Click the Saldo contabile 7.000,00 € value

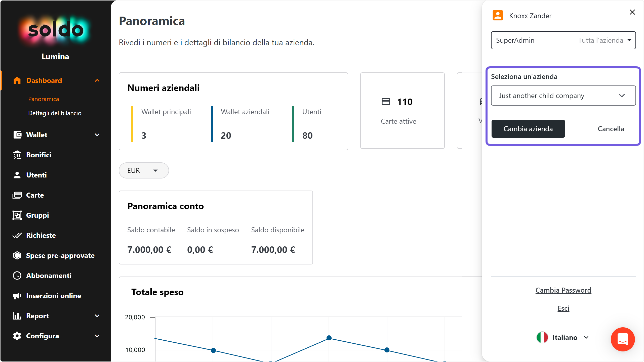[149, 250]
